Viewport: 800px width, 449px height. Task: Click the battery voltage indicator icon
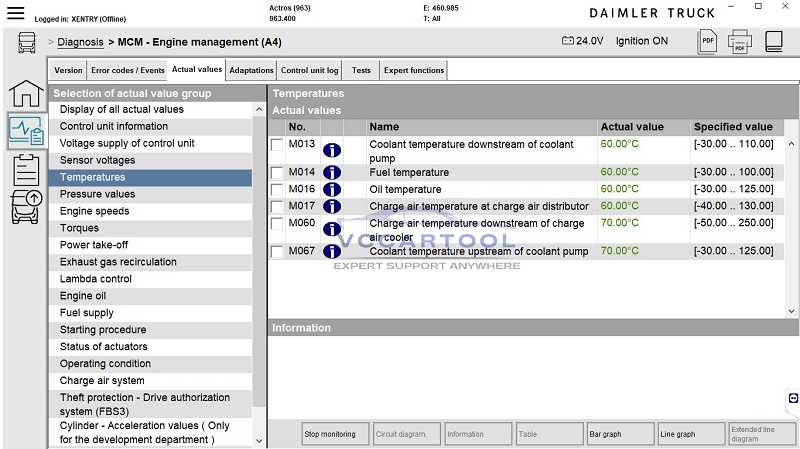[567, 41]
